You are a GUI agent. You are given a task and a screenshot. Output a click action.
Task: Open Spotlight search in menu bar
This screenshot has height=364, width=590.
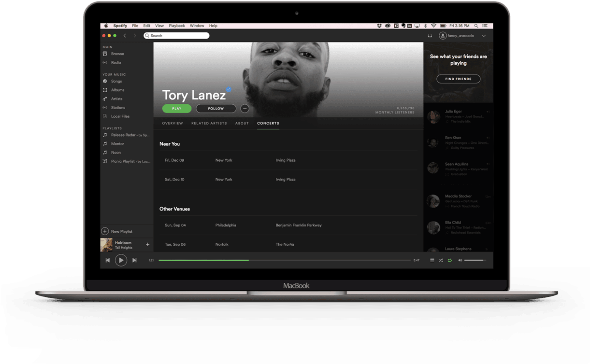coord(476,26)
